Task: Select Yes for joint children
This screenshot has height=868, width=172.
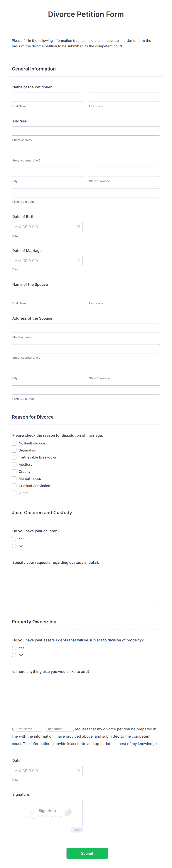Action: pos(14,539)
